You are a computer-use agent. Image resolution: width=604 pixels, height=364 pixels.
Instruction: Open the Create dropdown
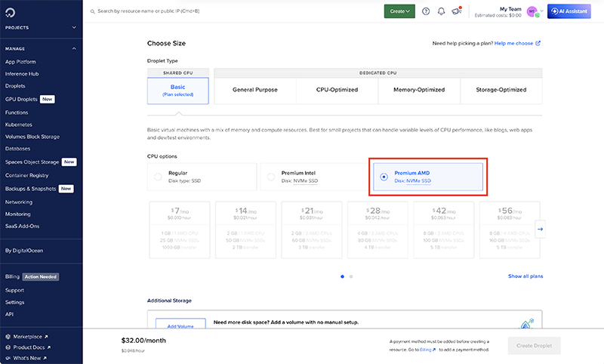click(399, 11)
